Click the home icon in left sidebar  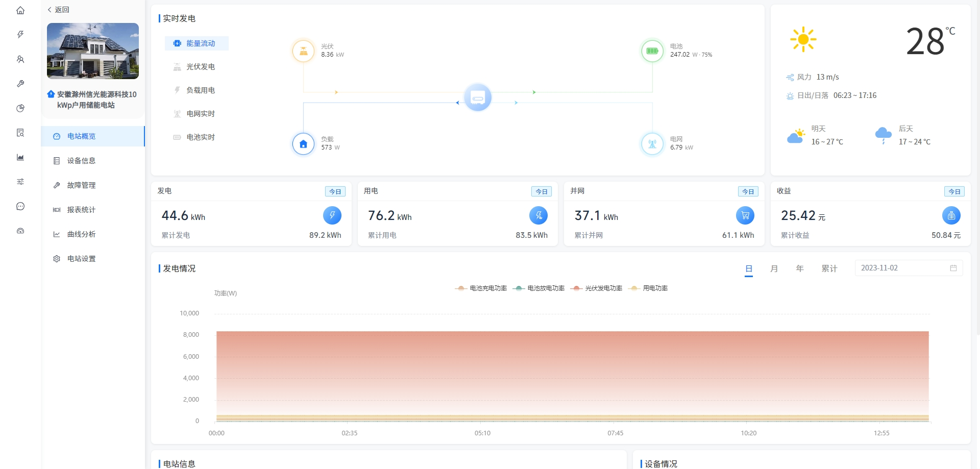point(20,10)
